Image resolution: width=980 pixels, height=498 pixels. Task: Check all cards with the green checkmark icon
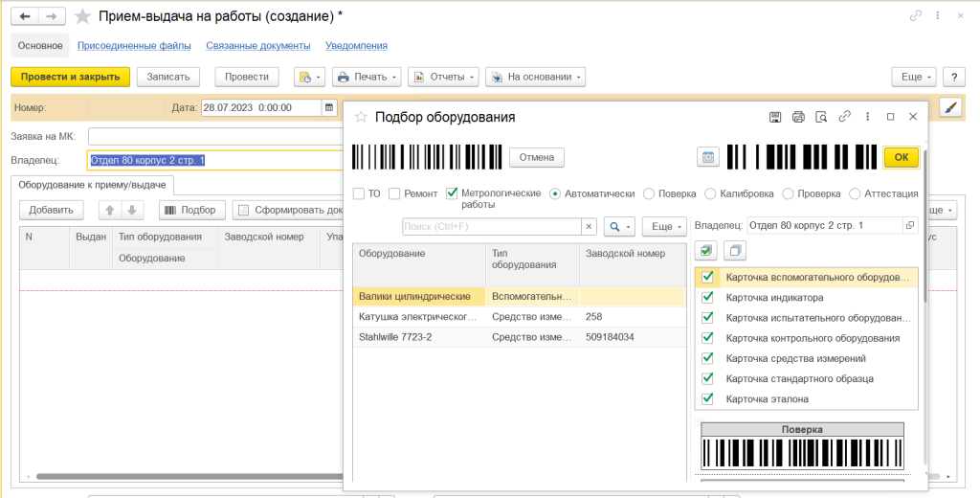(706, 251)
